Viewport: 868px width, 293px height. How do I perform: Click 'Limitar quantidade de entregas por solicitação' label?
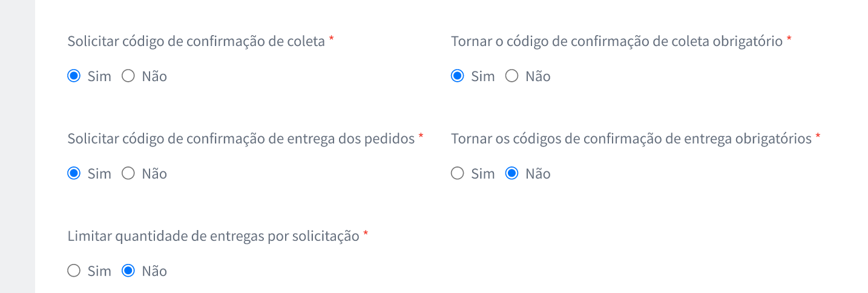point(213,236)
